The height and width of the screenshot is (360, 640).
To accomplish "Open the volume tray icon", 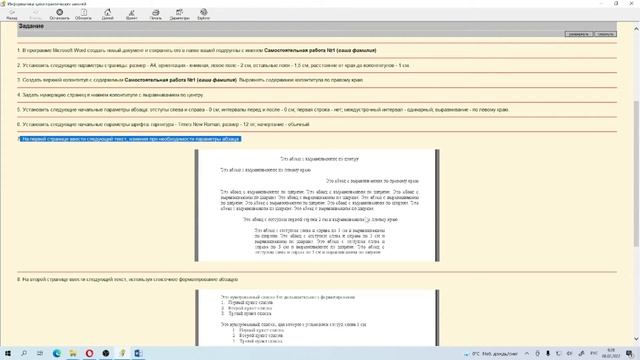I will click(569, 354).
